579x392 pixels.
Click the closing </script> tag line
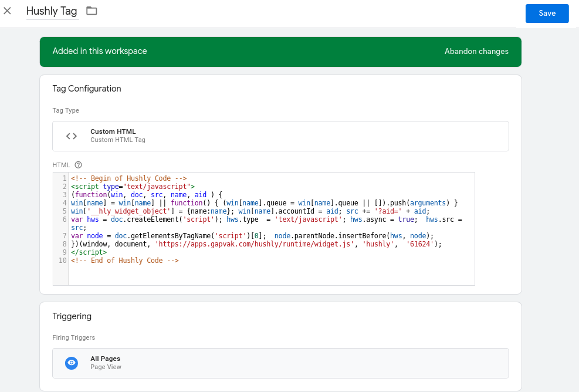click(x=89, y=252)
